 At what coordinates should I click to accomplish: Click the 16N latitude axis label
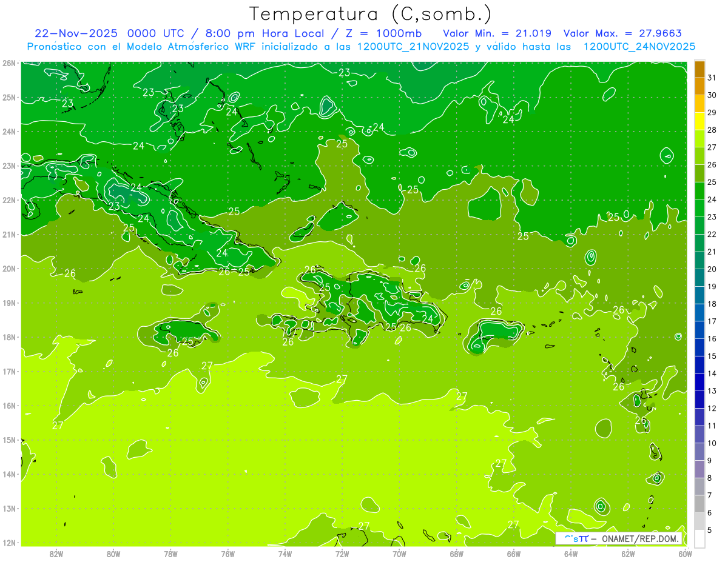tap(8, 406)
